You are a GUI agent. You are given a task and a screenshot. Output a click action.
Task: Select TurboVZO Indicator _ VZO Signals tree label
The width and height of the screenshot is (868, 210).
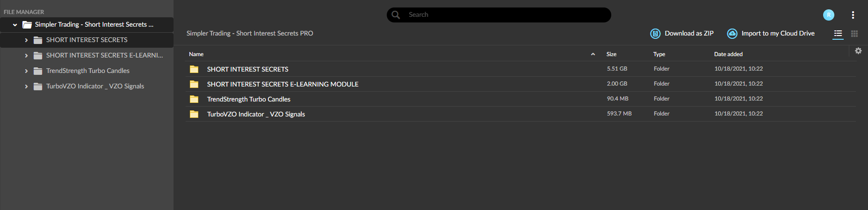tap(95, 86)
